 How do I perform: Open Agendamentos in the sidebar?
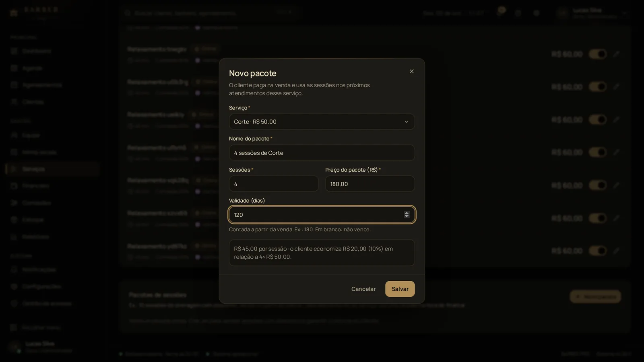[52, 85]
